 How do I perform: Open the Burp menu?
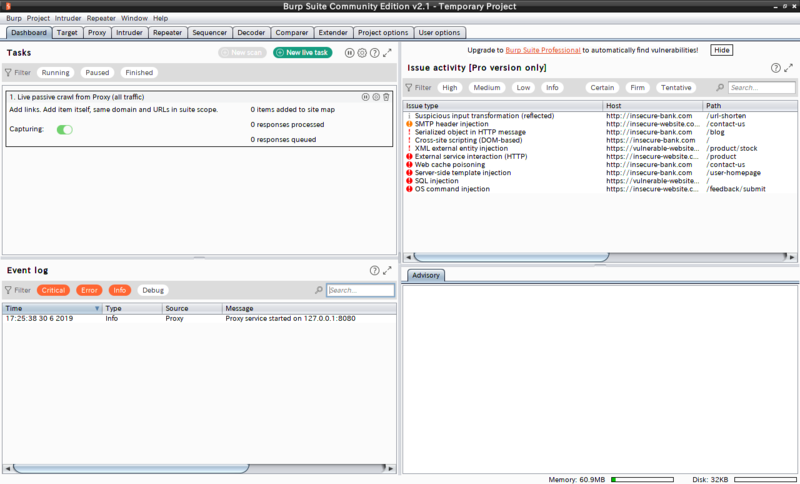tap(14, 18)
